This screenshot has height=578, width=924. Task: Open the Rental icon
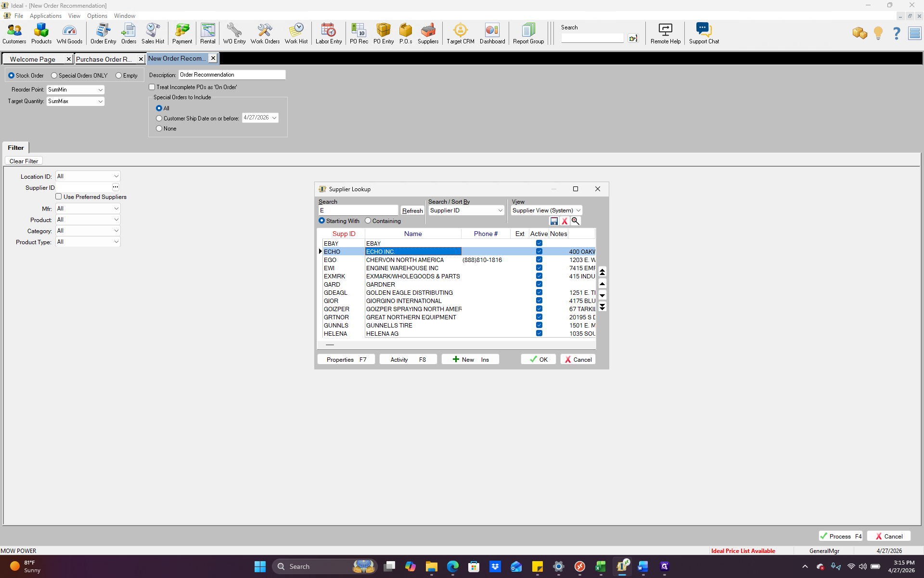[208, 34]
